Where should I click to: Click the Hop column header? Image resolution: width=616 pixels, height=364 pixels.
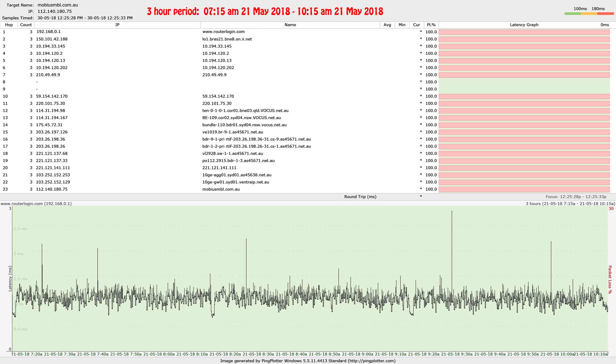click(9, 25)
